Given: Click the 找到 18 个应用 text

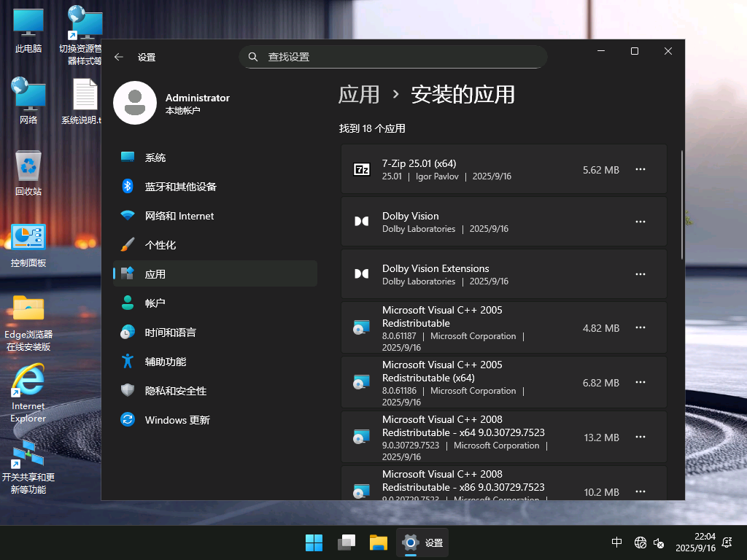Looking at the screenshot, I should pyautogui.click(x=372, y=128).
